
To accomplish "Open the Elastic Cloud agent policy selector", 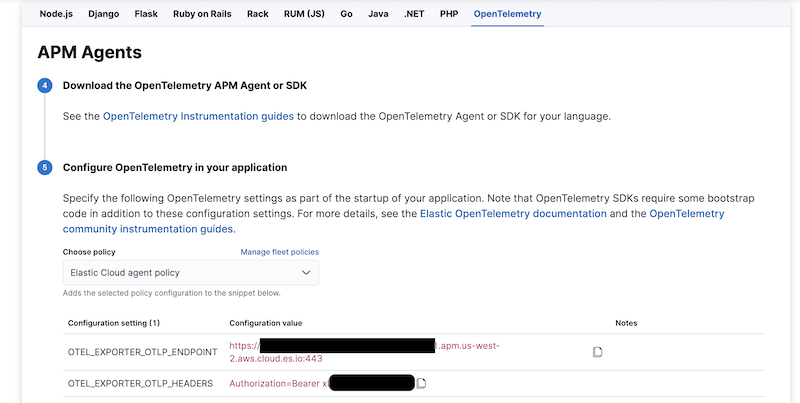I will click(x=190, y=272).
